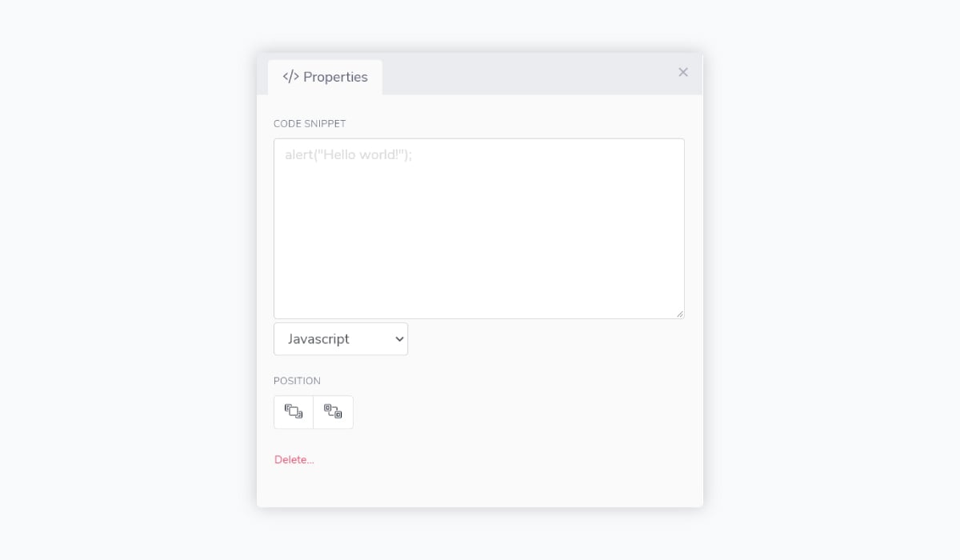Click the code brackets icon beside Properties
Screen dimensions: 960x560
click(x=290, y=77)
